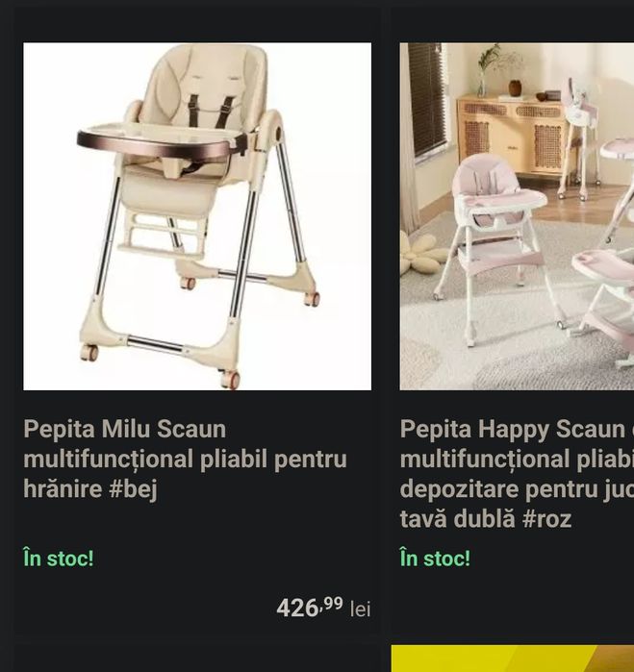Click the 'tavă dublă' text of Happy title
Viewport: 634px width, 672px height.
[x=457, y=519]
